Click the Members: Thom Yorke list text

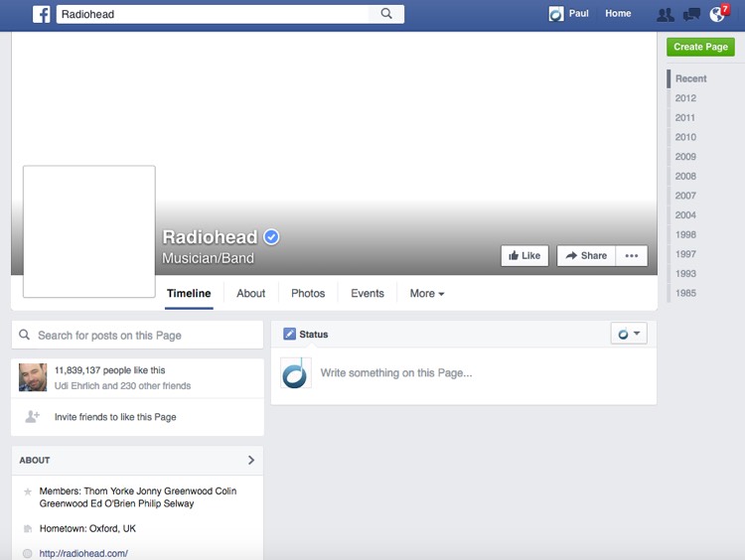[x=138, y=496]
